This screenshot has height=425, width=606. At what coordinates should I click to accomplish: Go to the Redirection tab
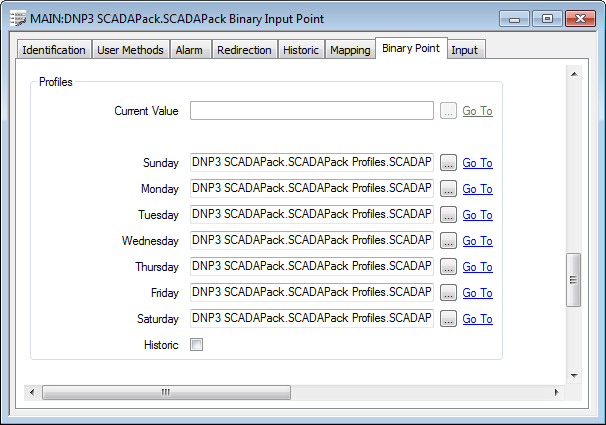pos(244,50)
